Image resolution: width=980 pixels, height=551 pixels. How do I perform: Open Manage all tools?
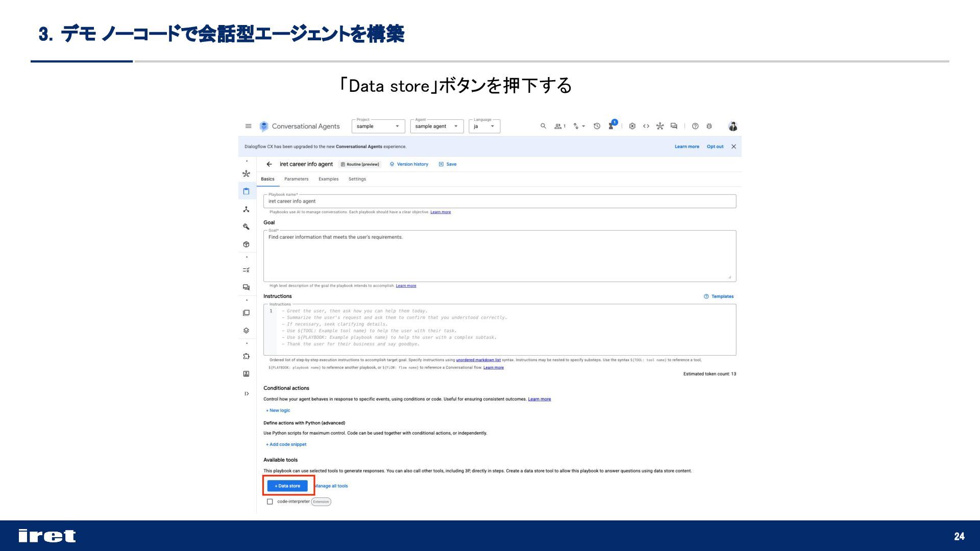[331, 486]
